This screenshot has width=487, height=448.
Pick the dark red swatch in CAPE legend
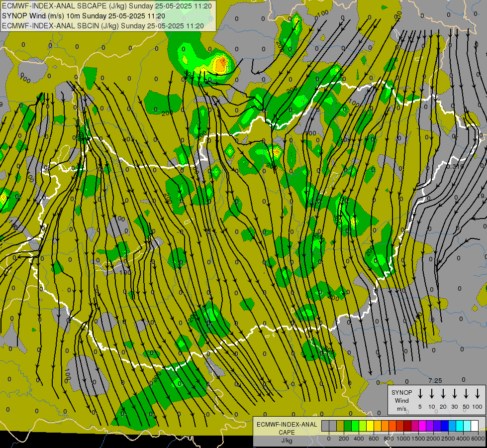pyautogui.click(x=408, y=426)
